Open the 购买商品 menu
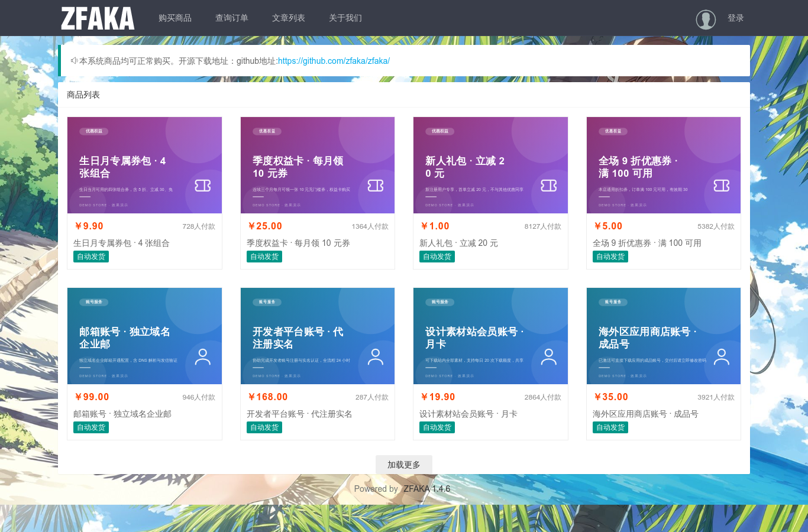808x532 pixels. tap(175, 18)
